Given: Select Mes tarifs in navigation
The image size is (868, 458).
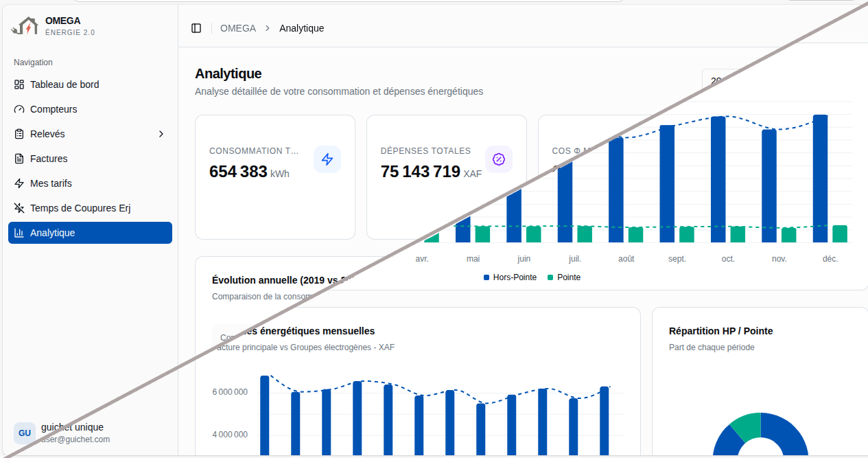Looking at the screenshot, I should pos(90,183).
